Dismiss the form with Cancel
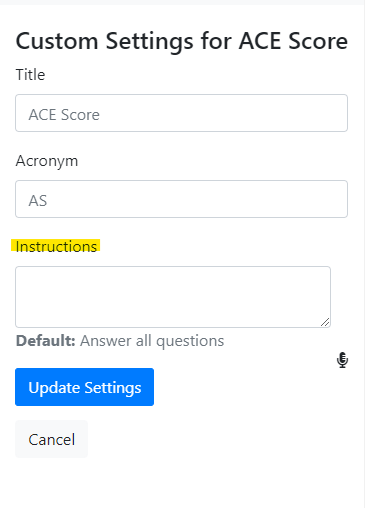Viewport: 365px width, 508px height. [x=51, y=439]
